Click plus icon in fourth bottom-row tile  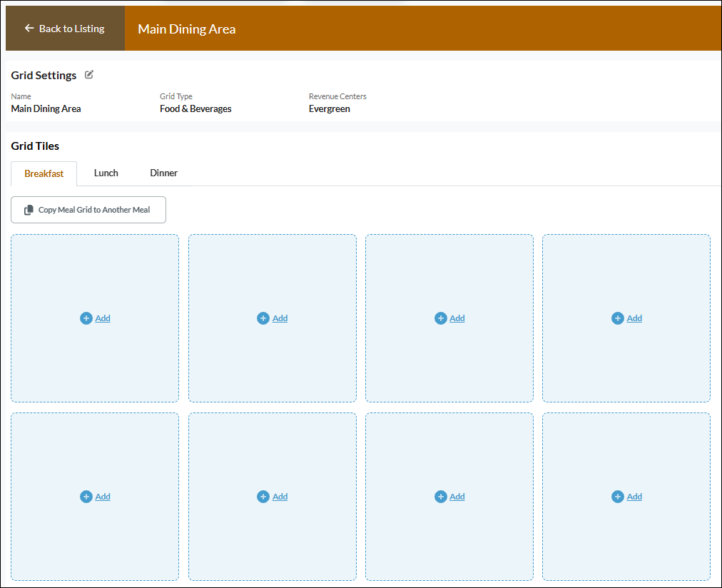pos(617,497)
